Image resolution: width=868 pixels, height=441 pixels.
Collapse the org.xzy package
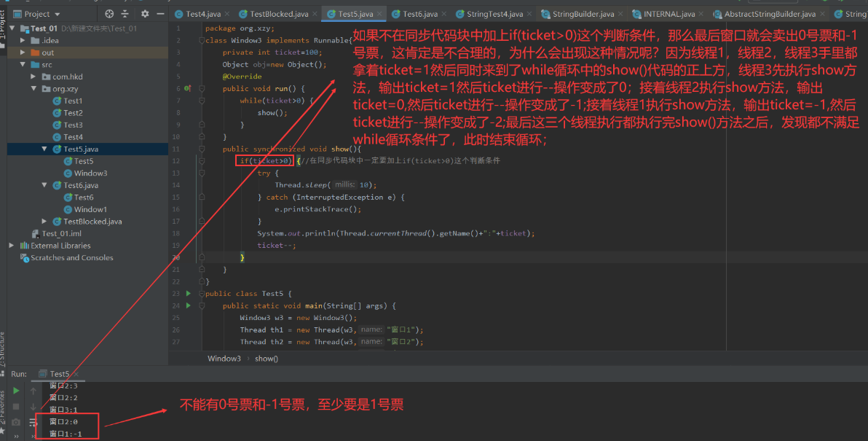(x=33, y=89)
